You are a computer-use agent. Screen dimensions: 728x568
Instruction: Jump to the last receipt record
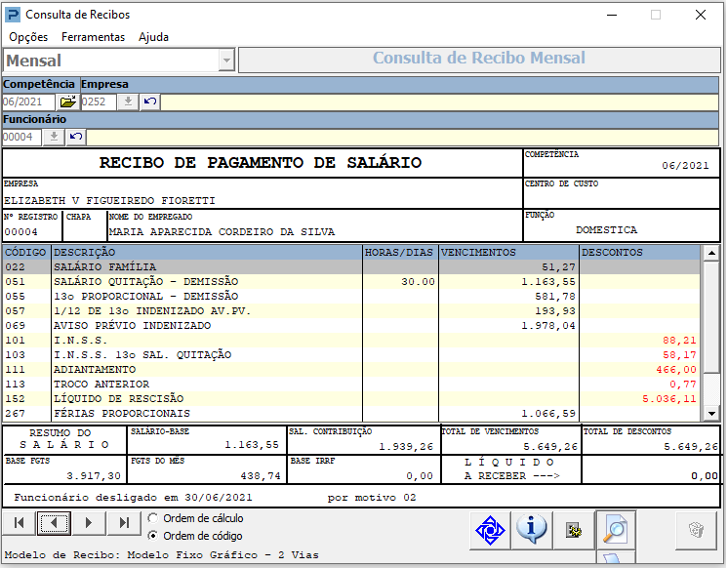pos(124,523)
